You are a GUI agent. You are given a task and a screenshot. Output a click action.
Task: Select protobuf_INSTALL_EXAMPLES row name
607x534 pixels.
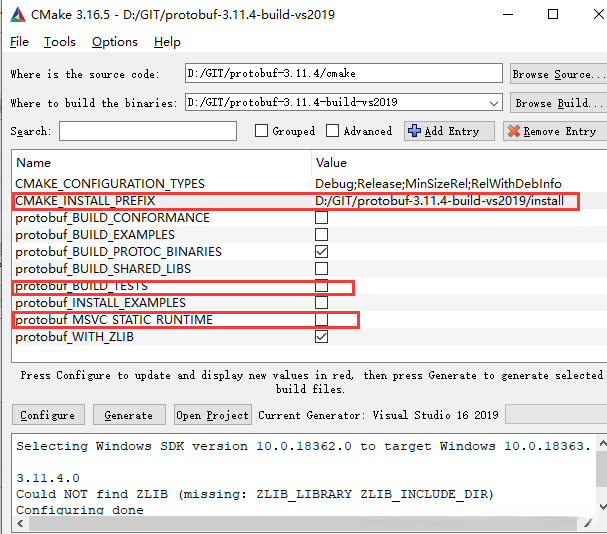click(x=101, y=303)
